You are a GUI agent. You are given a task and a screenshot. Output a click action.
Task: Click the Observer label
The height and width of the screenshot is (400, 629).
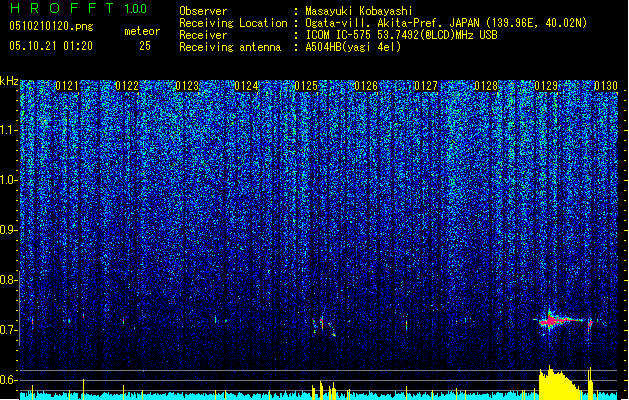pos(203,11)
